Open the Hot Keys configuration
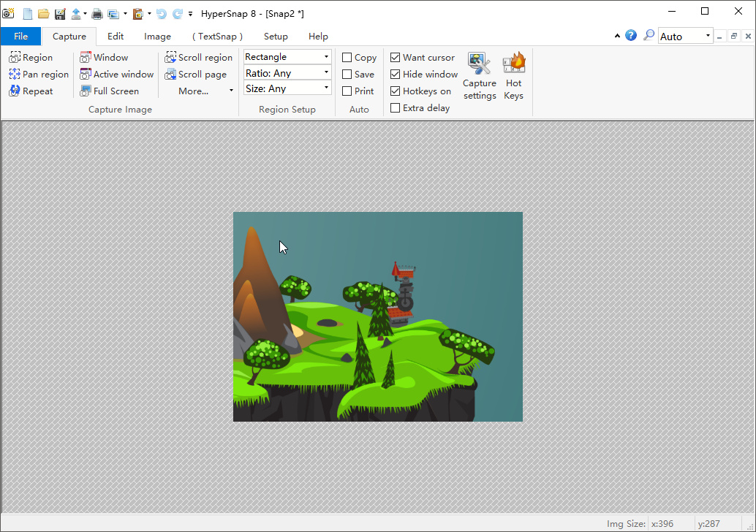This screenshot has width=756, height=532. 513,76
